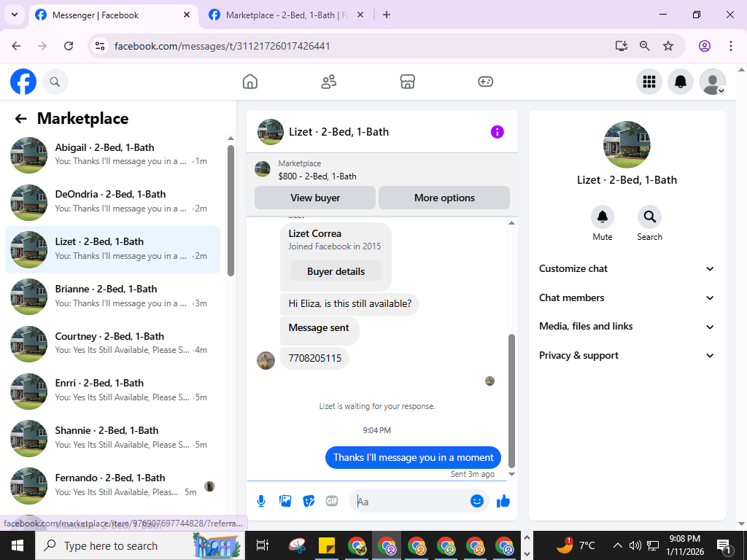Open the Windows Start menu

[x=18, y=545]
